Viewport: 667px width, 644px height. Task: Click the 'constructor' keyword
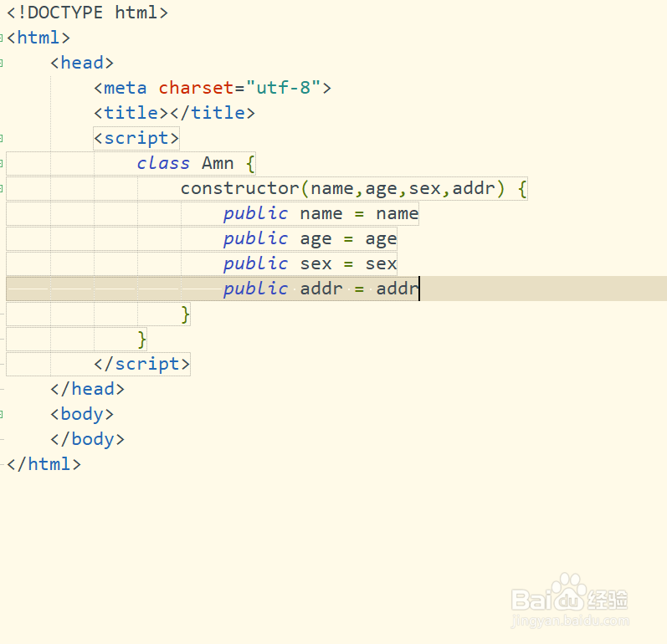tap(240, 188)
